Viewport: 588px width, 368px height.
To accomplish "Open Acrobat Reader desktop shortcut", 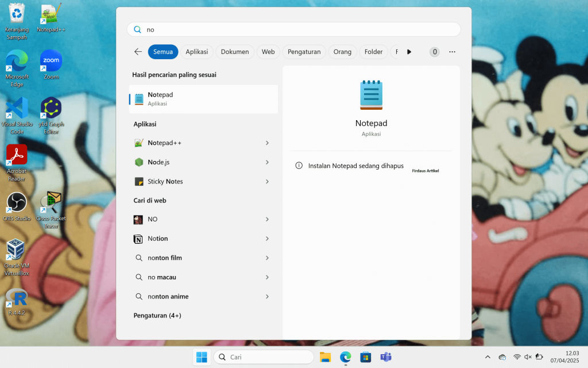I will 17,155.
